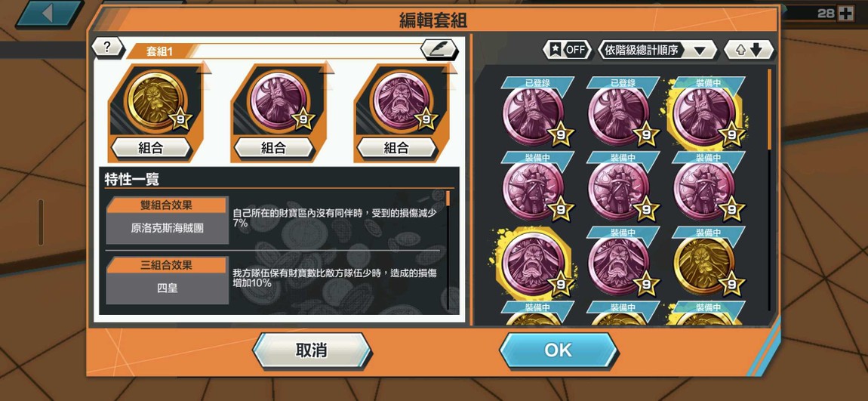The image size is (868, 401).
Task: Click the feather pen rename icon
Action: [x=439, y=49]
